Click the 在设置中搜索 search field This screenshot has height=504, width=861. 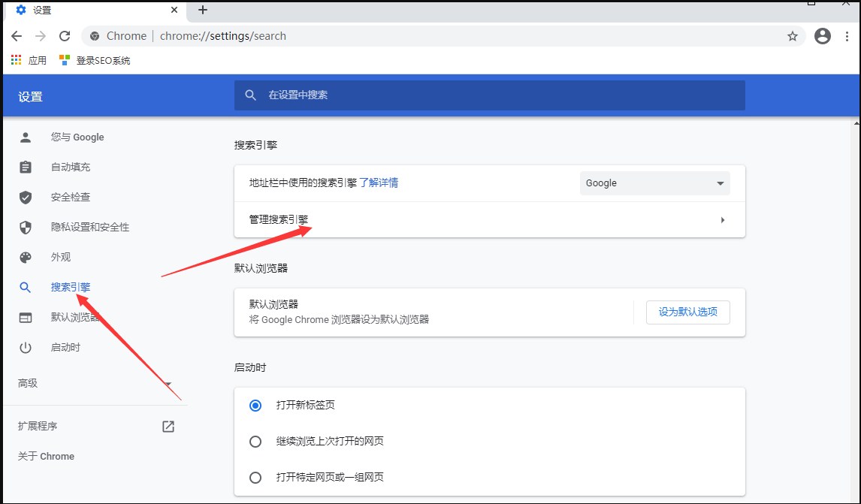488,95
